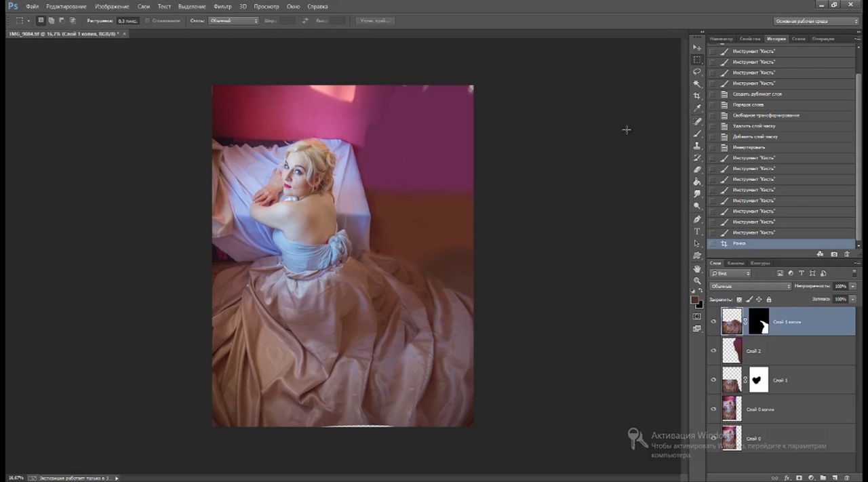This screenshot has height=482, width=868.
Task: Open the Редактирование menu
Action: click(x=66, y=6)
